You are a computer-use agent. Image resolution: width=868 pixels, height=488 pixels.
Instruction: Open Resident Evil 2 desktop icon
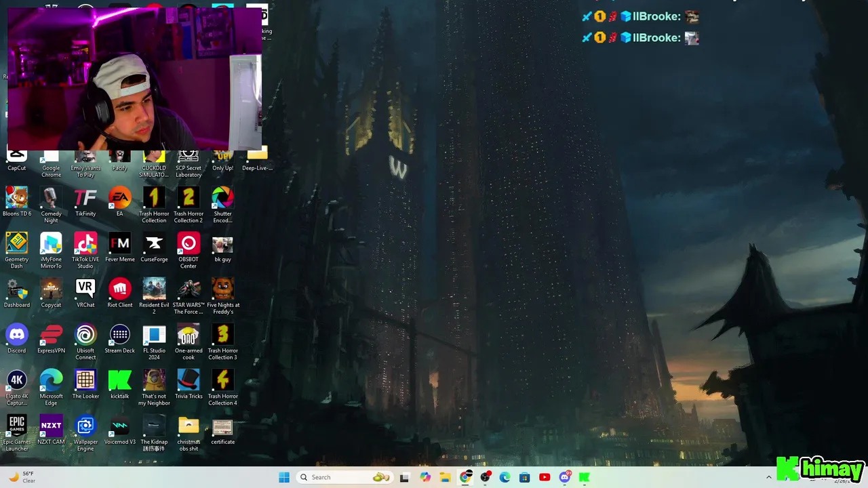154,296
